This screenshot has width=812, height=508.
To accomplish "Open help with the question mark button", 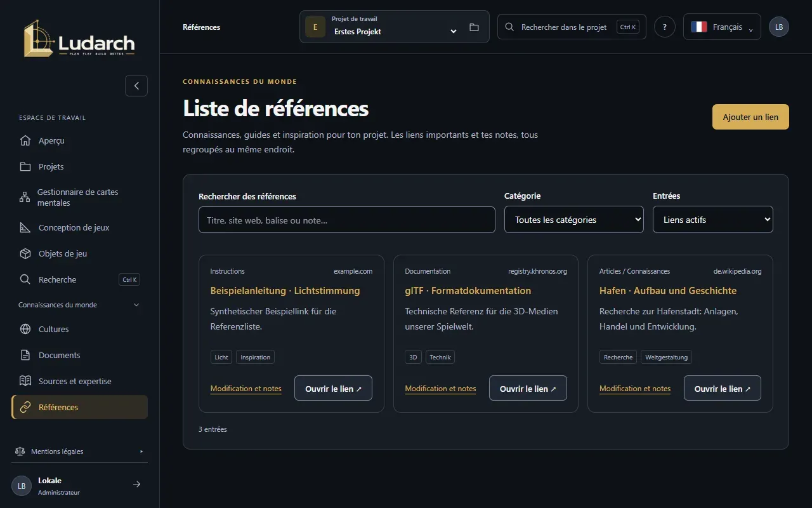I will [665, 27].
